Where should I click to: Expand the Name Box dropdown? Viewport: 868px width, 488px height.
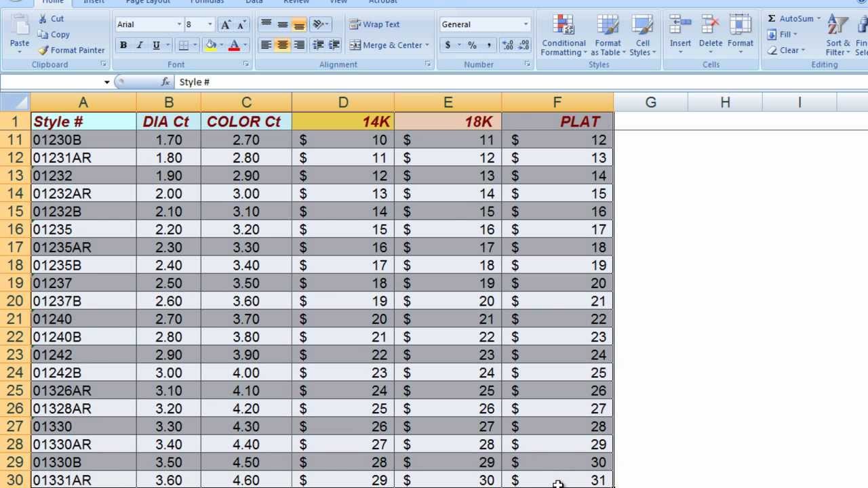[x=106, y=82]
